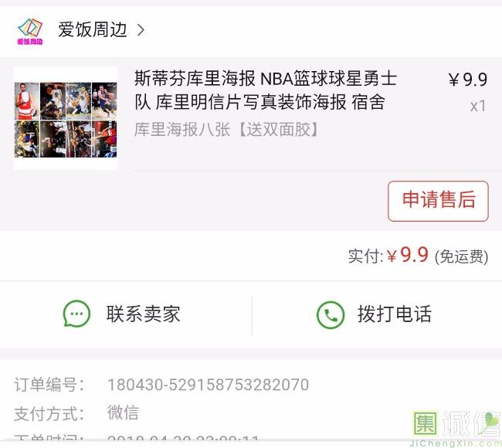The width and height of the screenshot is (502, 448).
Task: Select the 库里海报八张 variant text
Action: [226, 129]
